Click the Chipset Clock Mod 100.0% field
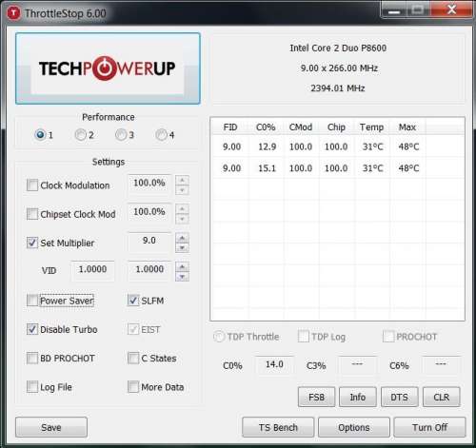The image size is (476, 448). pos(149,212)
